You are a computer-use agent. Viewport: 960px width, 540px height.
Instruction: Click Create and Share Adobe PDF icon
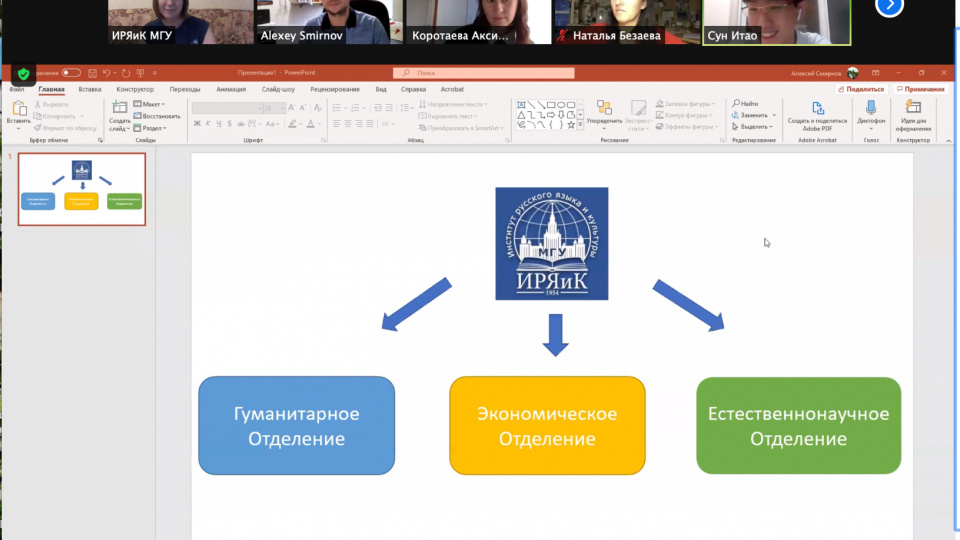[x=818, y=108]
